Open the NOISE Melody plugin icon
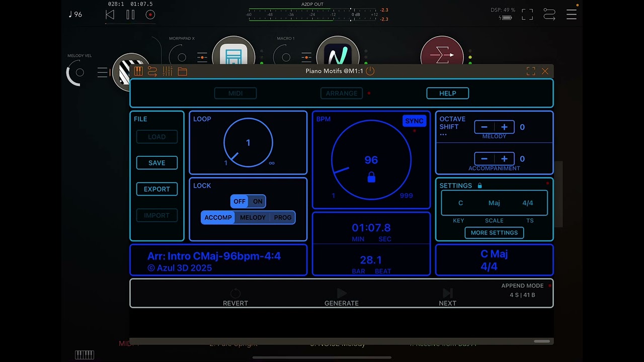Image resolution: width=644 pixels, height=362 pixels. click(338, 51)
